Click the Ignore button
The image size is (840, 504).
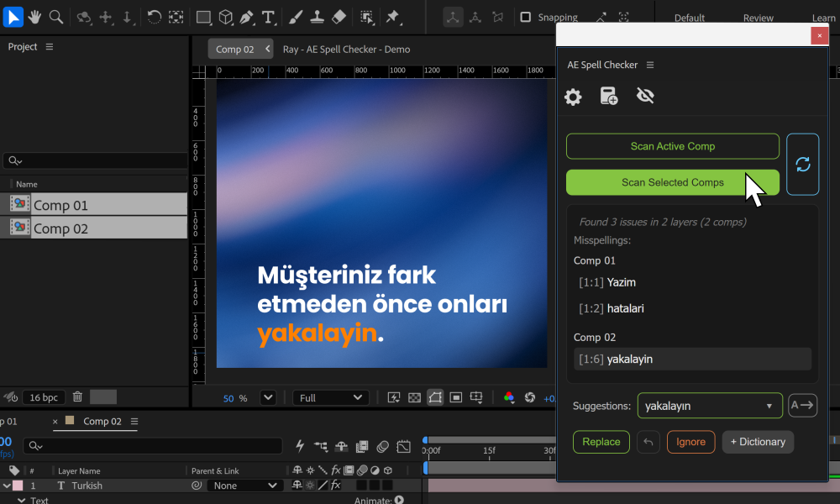click(x=690, y=442)
